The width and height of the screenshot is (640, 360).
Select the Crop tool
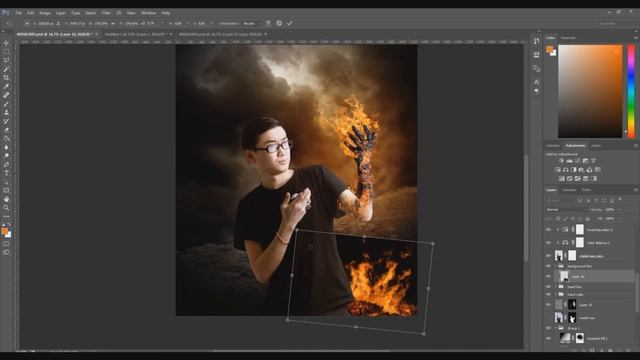click(6, 78)
